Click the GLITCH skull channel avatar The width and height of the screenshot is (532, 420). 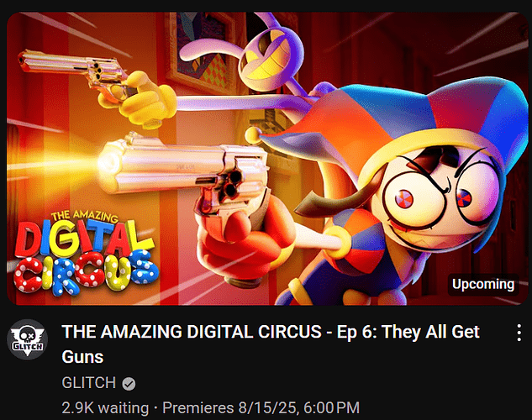click(x=27, y=339)
